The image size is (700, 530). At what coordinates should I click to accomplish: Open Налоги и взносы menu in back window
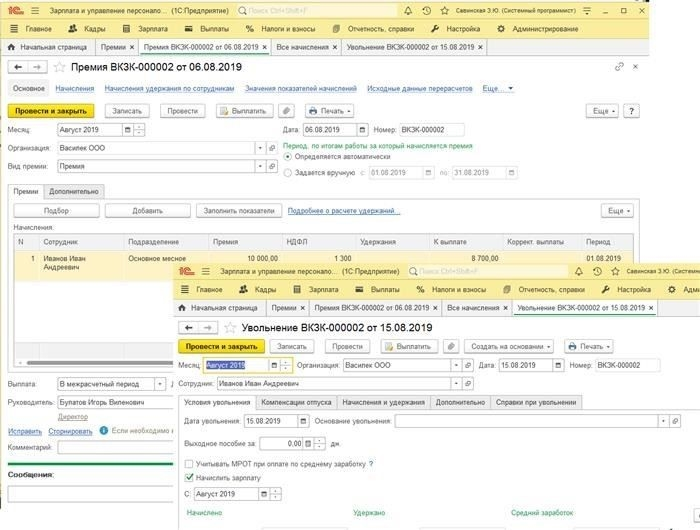coord(280,29)
